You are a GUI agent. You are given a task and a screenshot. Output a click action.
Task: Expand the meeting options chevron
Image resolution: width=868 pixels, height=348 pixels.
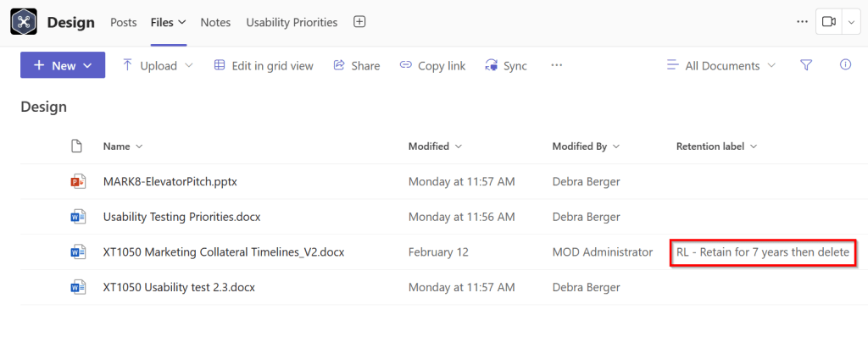click(x=851, y=22)
